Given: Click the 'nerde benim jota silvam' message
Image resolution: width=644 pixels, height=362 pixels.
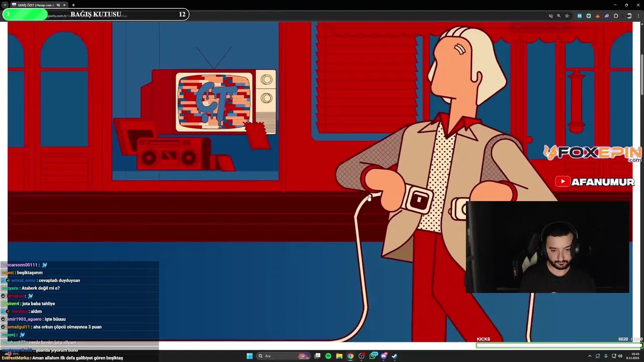Looking at the screenshot, I should coord(52,342).
